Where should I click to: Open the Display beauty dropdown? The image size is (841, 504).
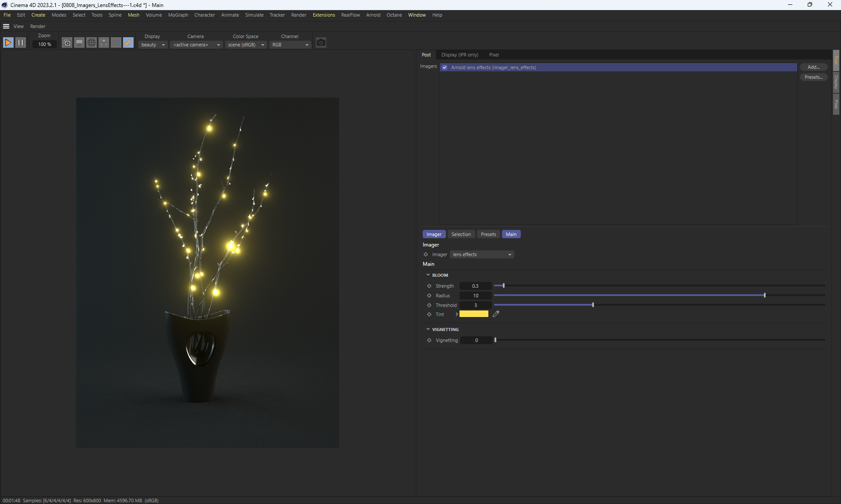point(153,45)
